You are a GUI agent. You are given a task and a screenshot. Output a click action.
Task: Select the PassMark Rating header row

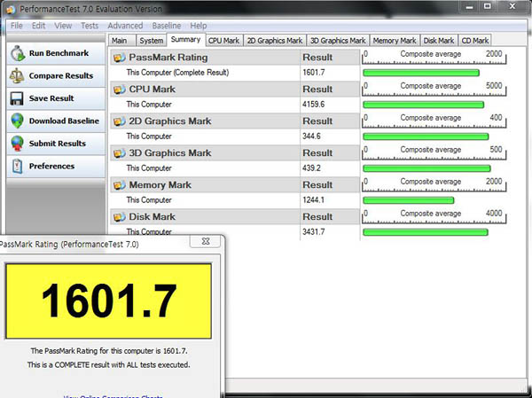tap(235, 58)
